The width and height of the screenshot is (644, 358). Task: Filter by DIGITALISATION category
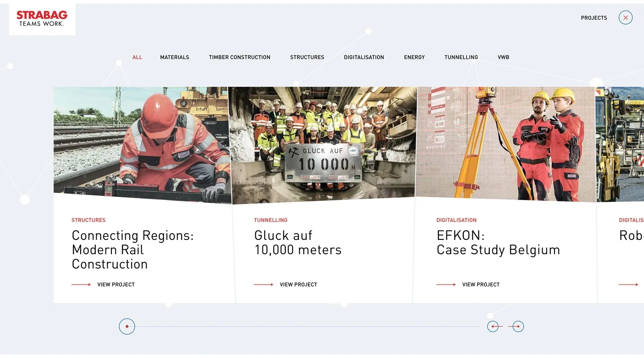364,57
